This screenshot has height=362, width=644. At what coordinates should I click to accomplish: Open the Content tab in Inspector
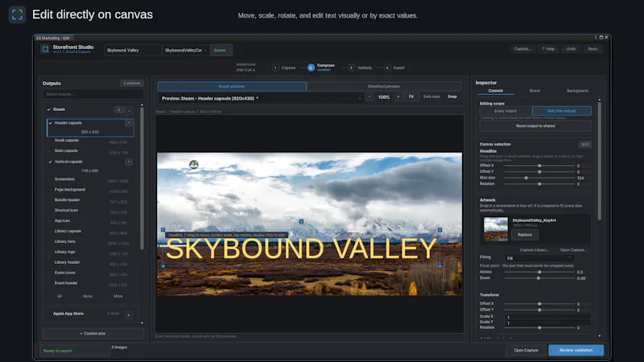click(x=495, y=91)
